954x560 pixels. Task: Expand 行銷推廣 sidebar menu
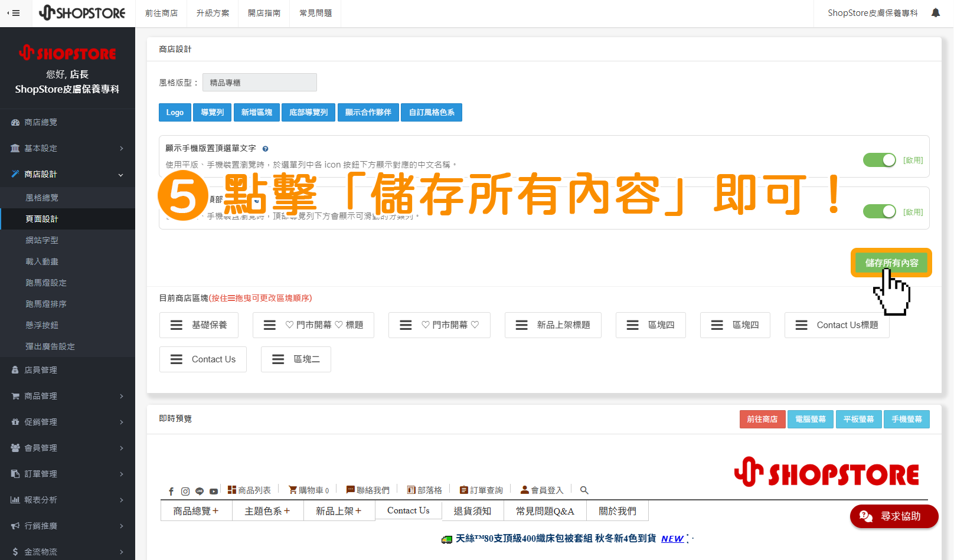point(67,526)
